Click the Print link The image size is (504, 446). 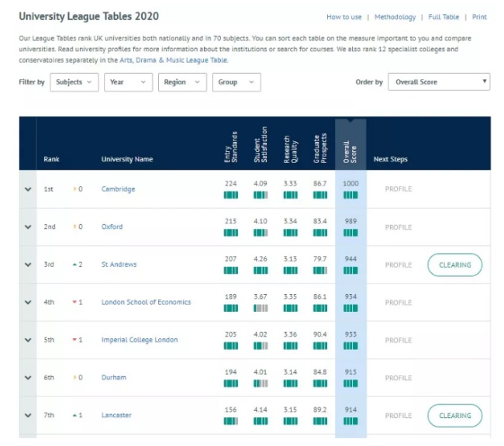pos(479,17)
